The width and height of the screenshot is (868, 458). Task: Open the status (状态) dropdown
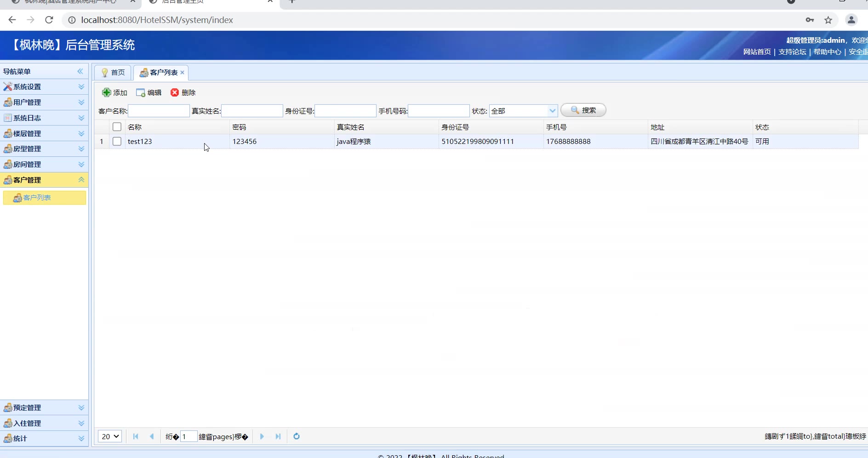(552, 111)
